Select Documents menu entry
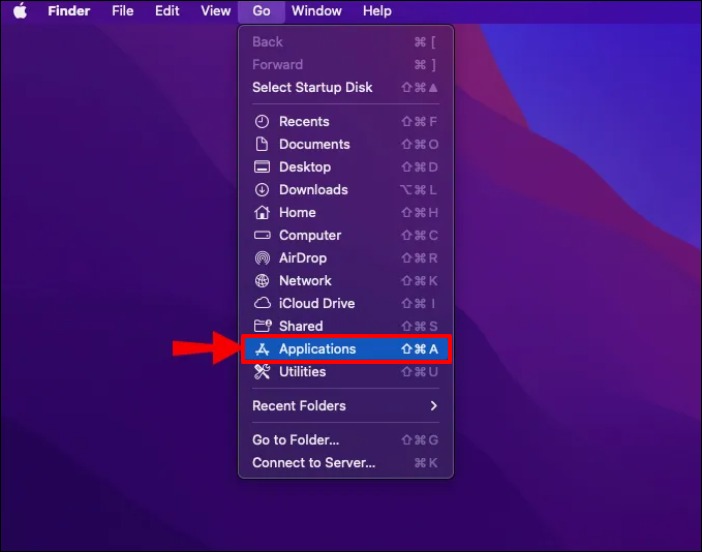Image resolution: width=702 pixels, height=552 pixels. click(346, 144)
